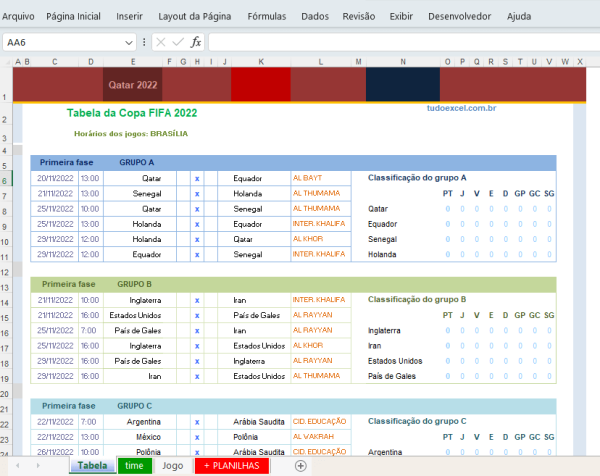600x476 pixels.
Task: Select the Fórmulas ribbon tab
Action: [x=267, y=16]
